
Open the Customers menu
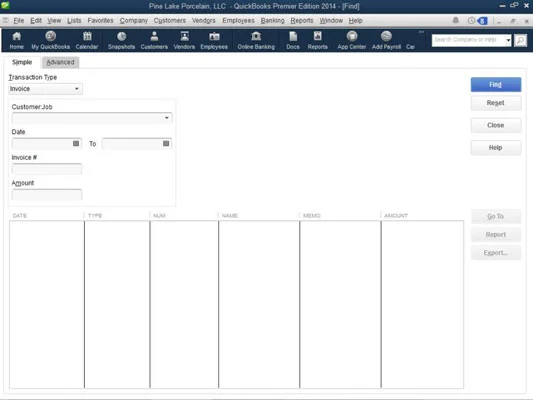tap(170, 20)
